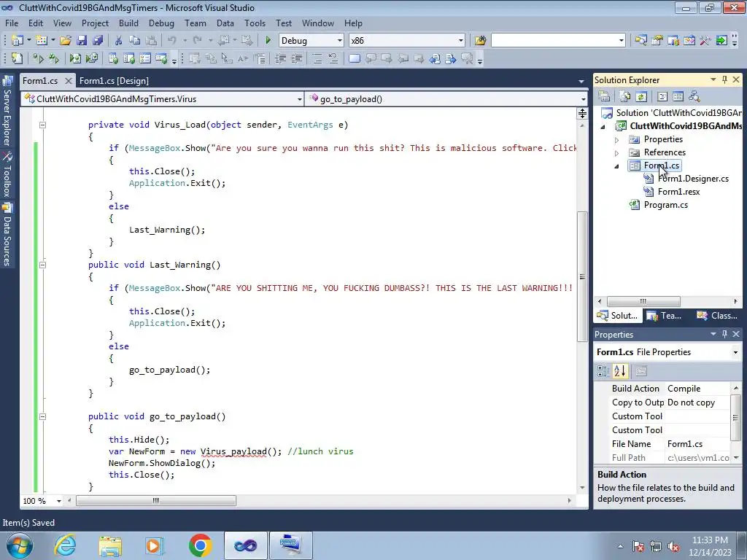Open the Object Browser toolbar icon
The image size is (747, 560).
(x=673, y=41)
